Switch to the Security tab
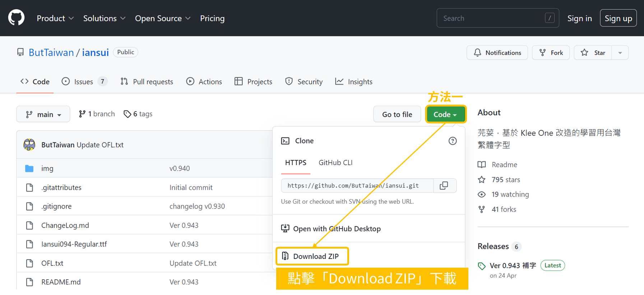Image resolution: width=644 pixels, height=295 pixels. tap(304, 82)
